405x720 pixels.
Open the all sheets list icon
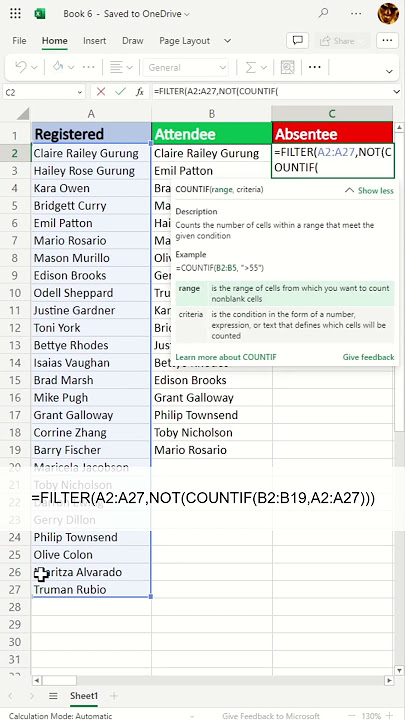(x=53, y=696)
